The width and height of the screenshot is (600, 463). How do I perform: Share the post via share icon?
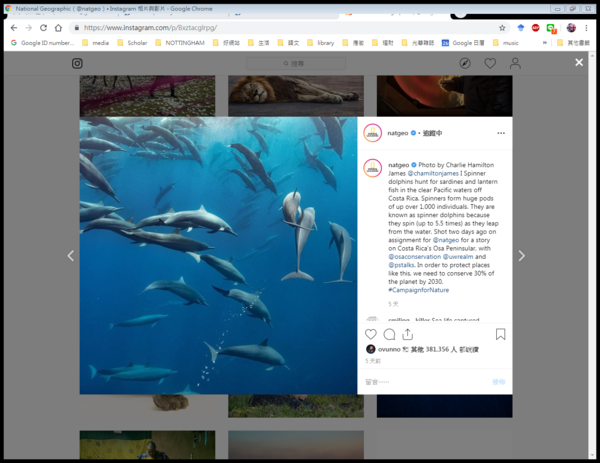[x=408, y=334]
